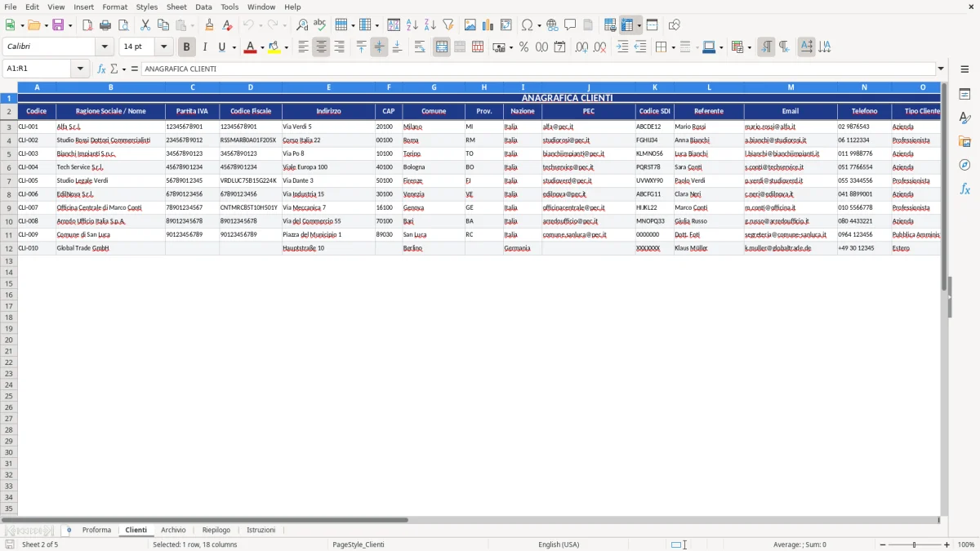This screenshot has width=980, height=551.
Task: Open the sidebar Styles panel
Action: click(965, 118)
